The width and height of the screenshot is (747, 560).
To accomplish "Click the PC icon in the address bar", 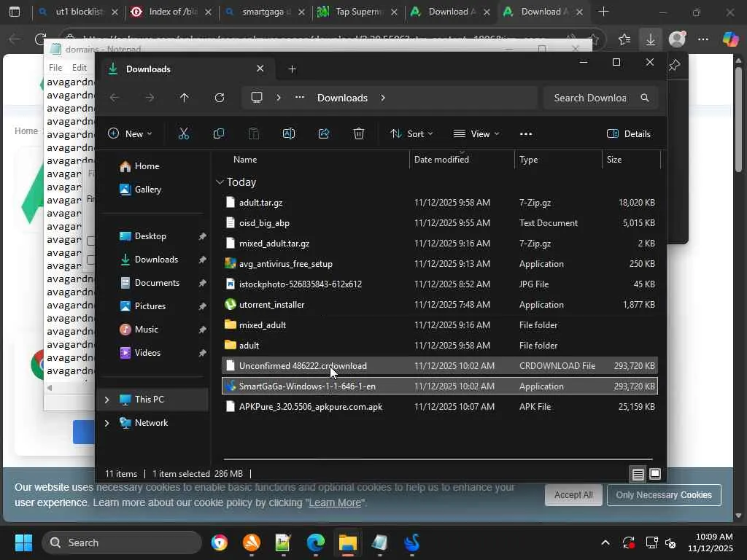I will point(257,98).
